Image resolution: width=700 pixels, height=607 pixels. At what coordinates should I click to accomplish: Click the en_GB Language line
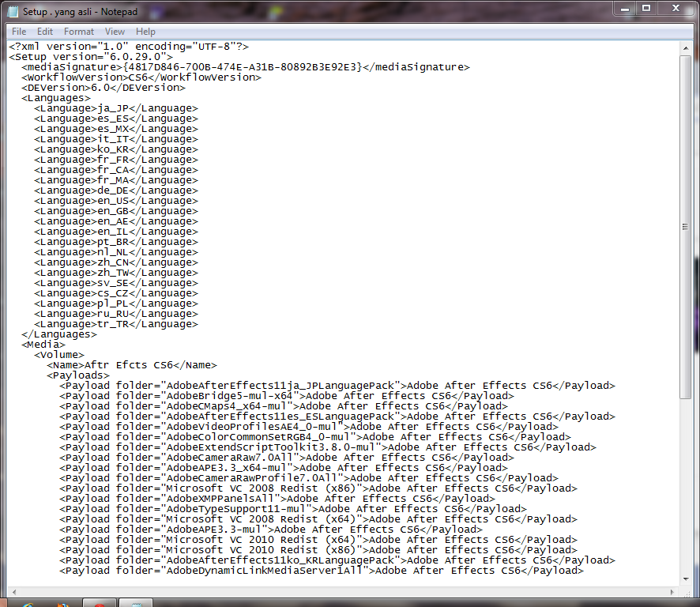coord(116,211)
